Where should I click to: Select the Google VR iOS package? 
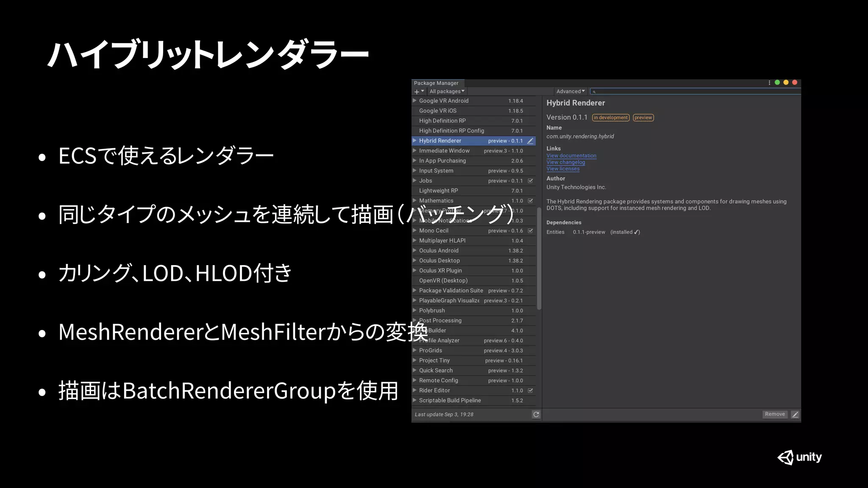coord(474,111)
